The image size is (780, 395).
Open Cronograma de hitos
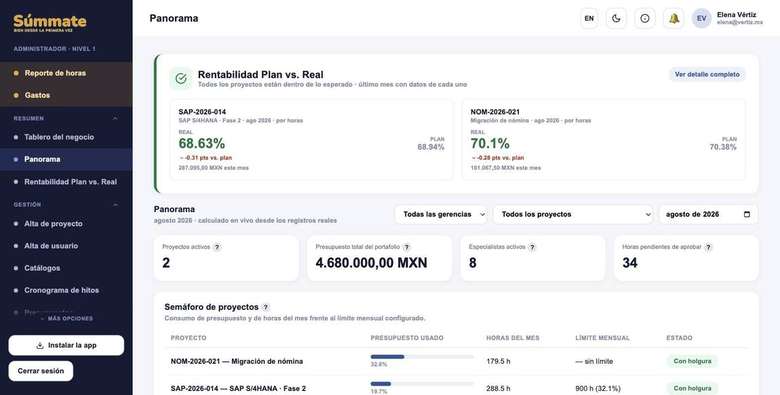click(66, 290)
